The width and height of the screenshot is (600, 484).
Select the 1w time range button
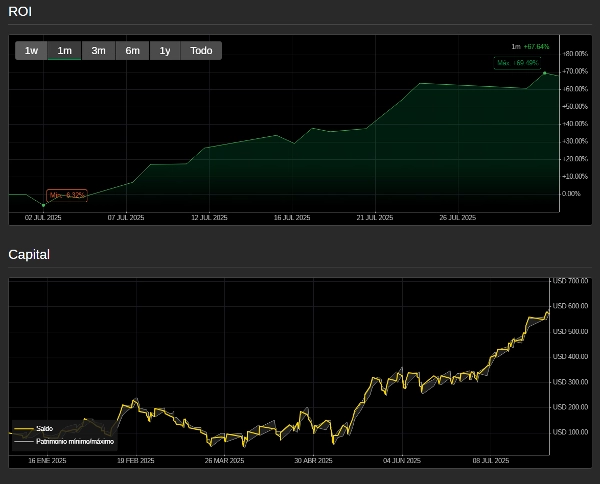pyautogui.click(x=31, y=51)
